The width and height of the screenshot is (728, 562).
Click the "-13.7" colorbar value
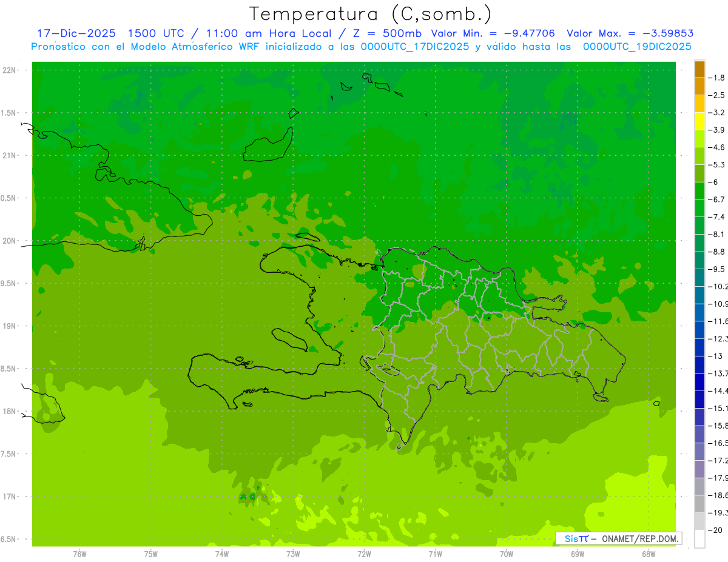coord(718,373)
